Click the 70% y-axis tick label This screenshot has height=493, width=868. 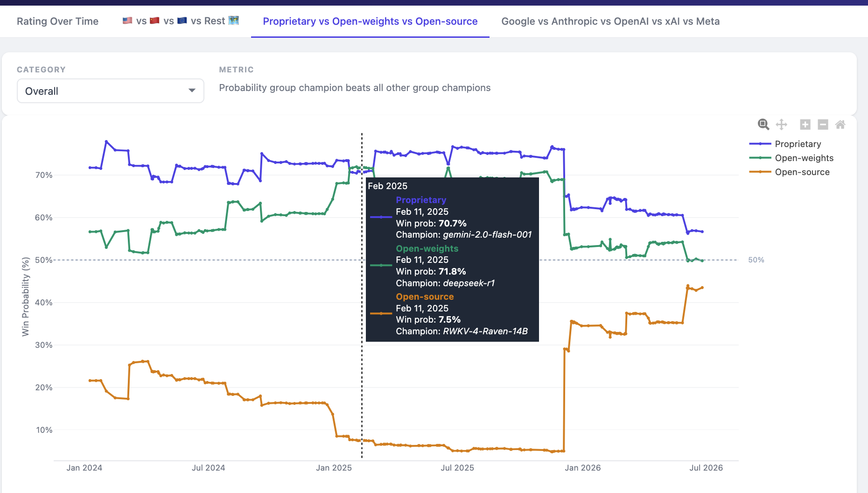pyautogui.click(x=44, y=175)
